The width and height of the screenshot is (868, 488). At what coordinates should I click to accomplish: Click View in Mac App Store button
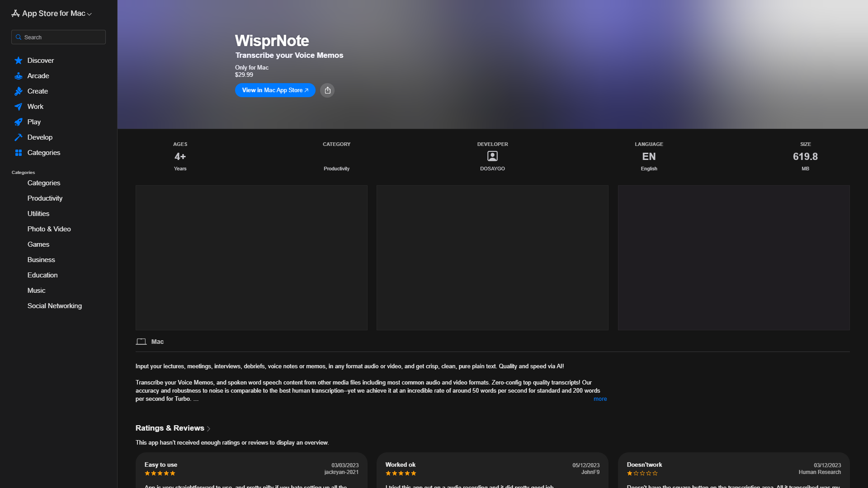pyautogui.click(x=275, y=90)
